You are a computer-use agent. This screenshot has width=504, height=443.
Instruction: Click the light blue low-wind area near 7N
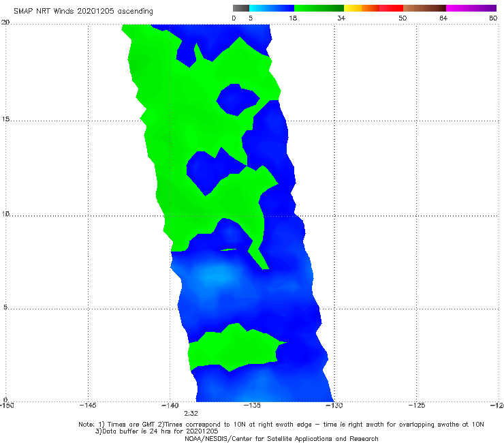(216, 277)
